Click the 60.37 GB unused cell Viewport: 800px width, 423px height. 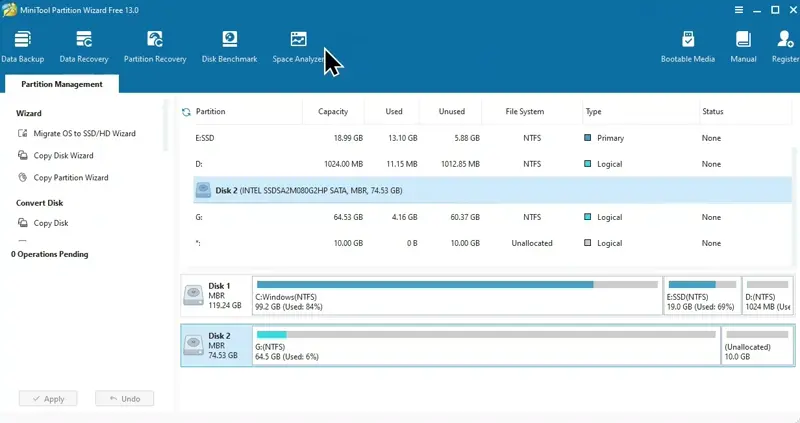[465, 217]
